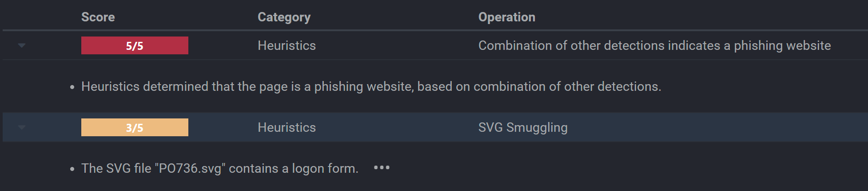Collapse the SVG Smuggling row arrow
The height and width of the screenshot is (191, 868).
click(x=22, y=127)
